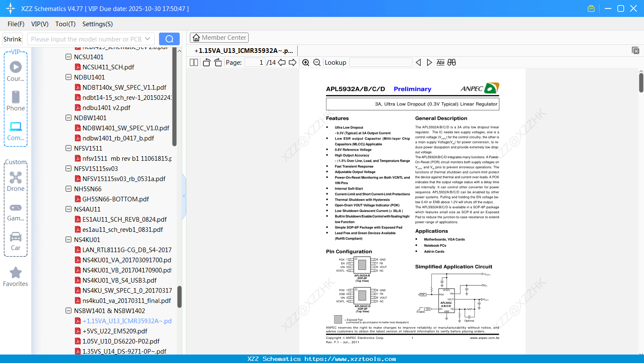This screenshot has height=363, width=644.
Task: Open ndbu1401 v2.pdf
Action: point(106,107)
